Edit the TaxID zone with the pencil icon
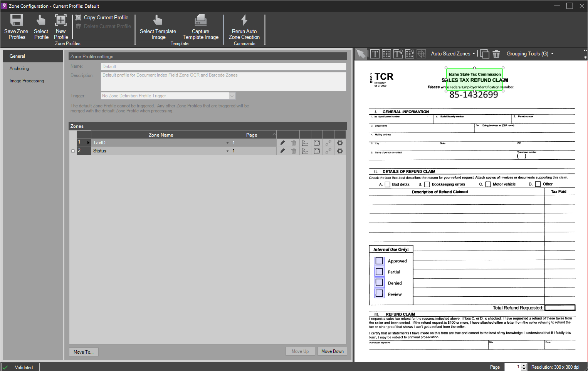The width and height of the screenshot is (588, 371). point(282,142)
